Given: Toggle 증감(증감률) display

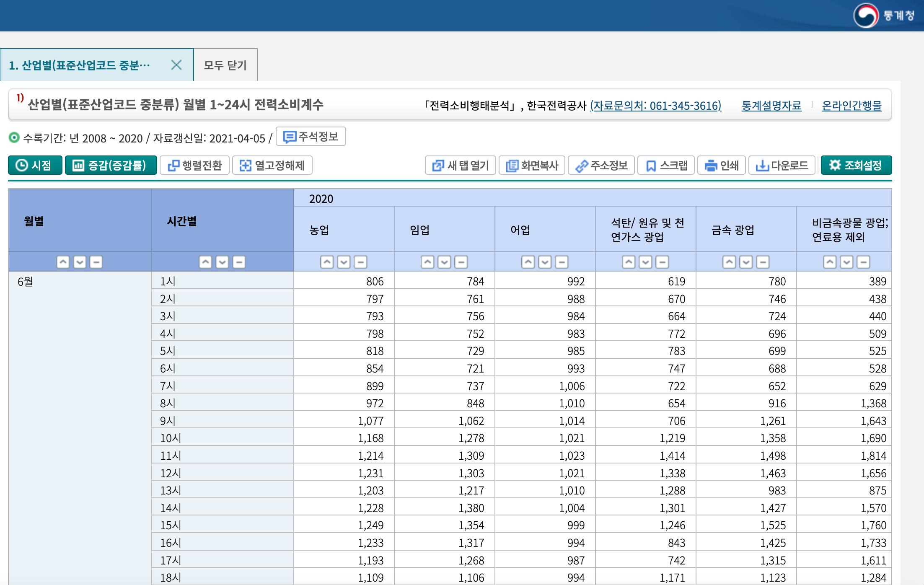Looking at the screenshot, I should (x=111, y=166).
